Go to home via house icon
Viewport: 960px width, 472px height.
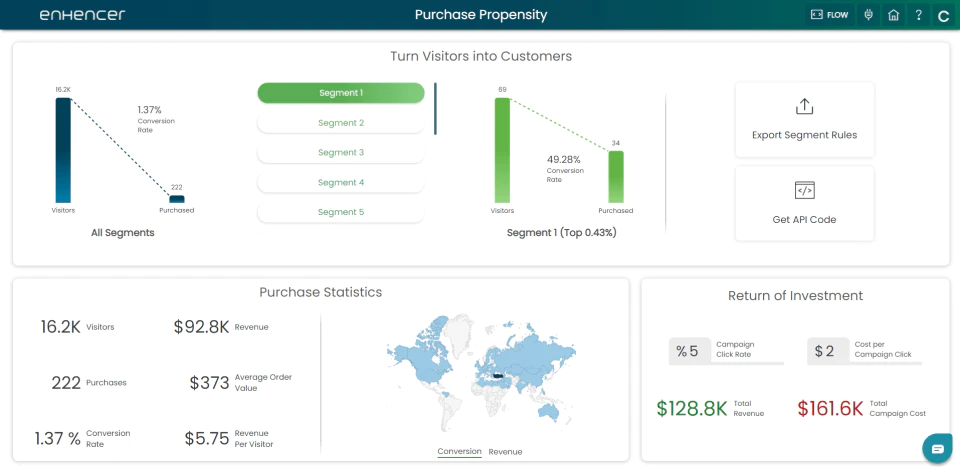(893, 15)
